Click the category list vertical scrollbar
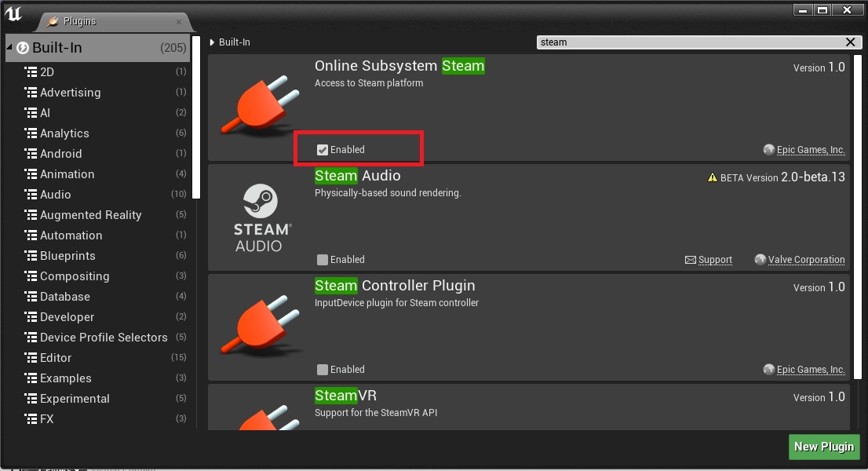The image size is (868, 471). point(196,118)
